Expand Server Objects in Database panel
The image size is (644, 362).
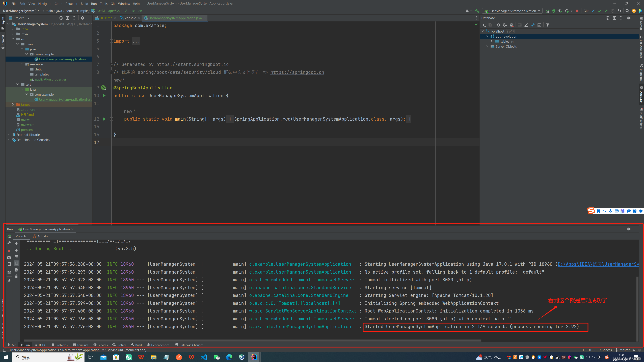tap(487, 46)
